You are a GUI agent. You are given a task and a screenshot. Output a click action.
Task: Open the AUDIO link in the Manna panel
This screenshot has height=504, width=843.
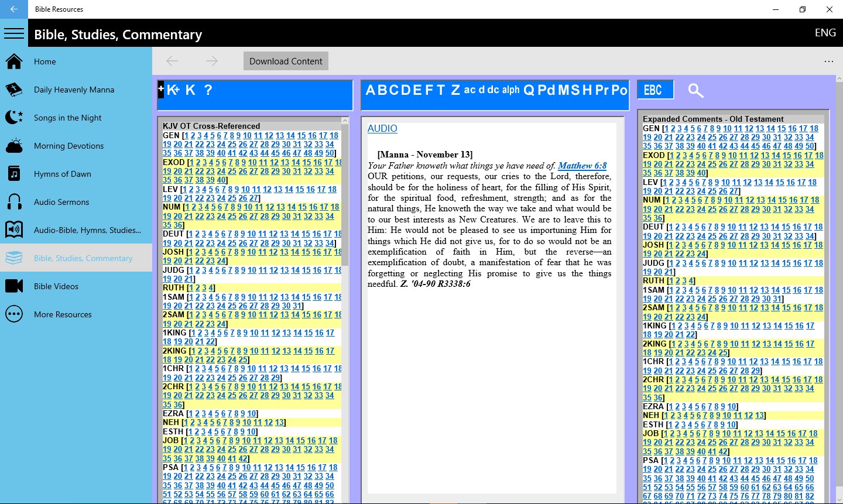pos(381,128)
